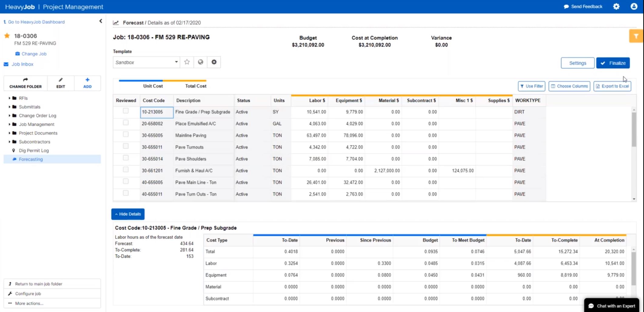Collapse details with Hide Details button
644x312 pixels.
pyautogui.click(x=128, y=214)
